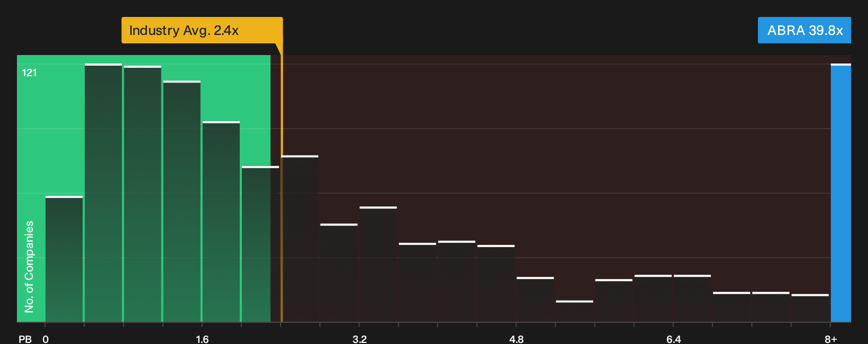Click the bar ending at PB 3.2
This screenshot has width=868, height=344.
coord(339,273)
